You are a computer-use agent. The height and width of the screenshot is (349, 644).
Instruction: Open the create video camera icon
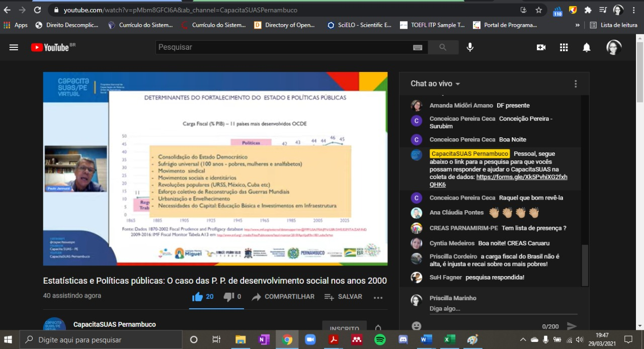[x=541, y=47]
